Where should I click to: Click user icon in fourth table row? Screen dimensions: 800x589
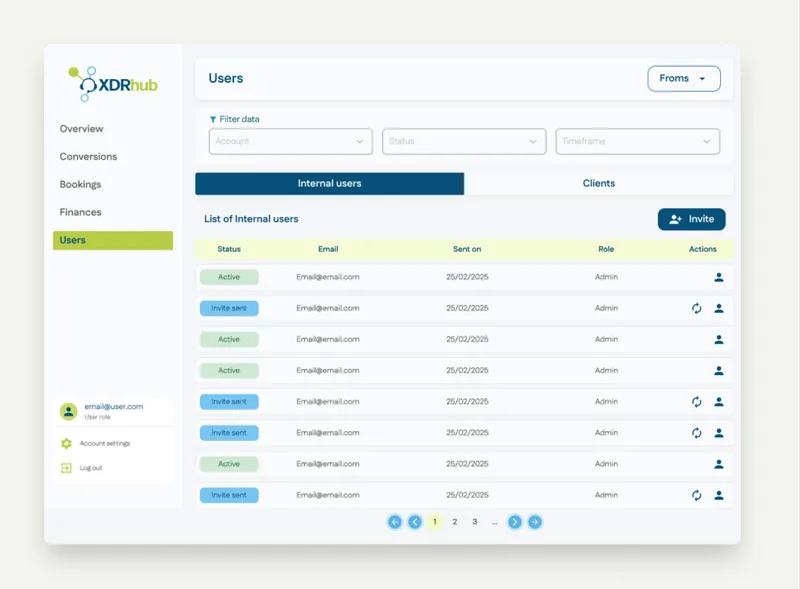tap(719, 371)
